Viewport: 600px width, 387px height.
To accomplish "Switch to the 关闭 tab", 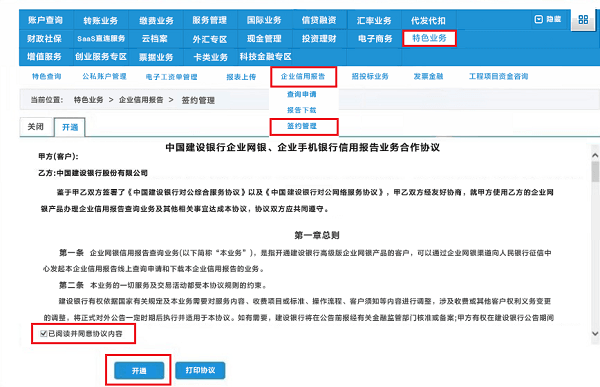I will tap(36, 127).
